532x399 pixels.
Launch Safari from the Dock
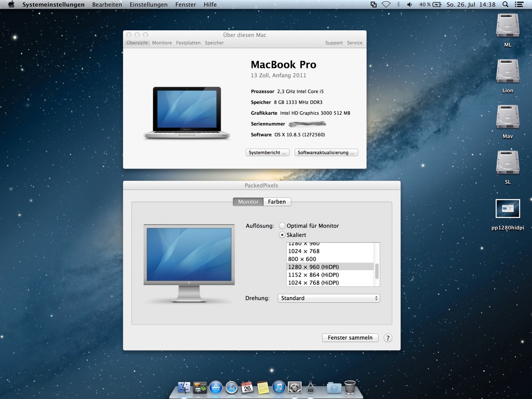tap(231, 388)
